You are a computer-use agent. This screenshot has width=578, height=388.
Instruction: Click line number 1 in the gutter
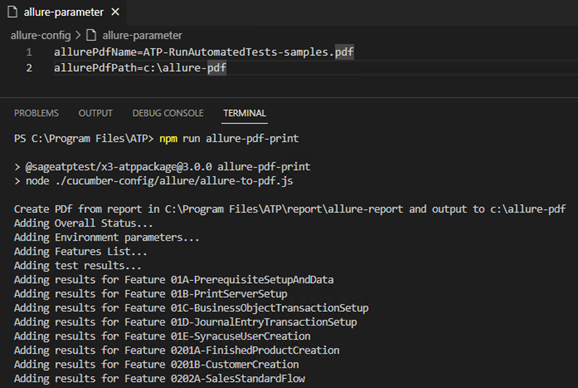pos(29,52)
